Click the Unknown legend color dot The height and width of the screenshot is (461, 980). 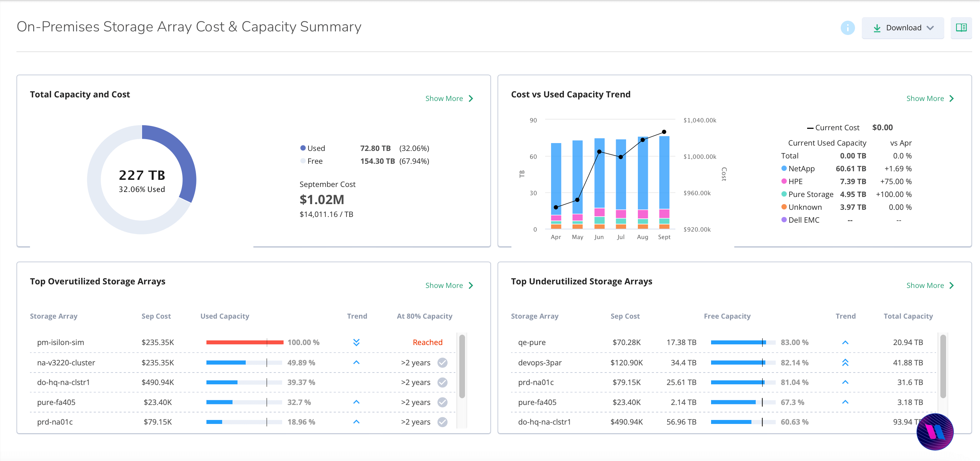(x=784, y=207)
